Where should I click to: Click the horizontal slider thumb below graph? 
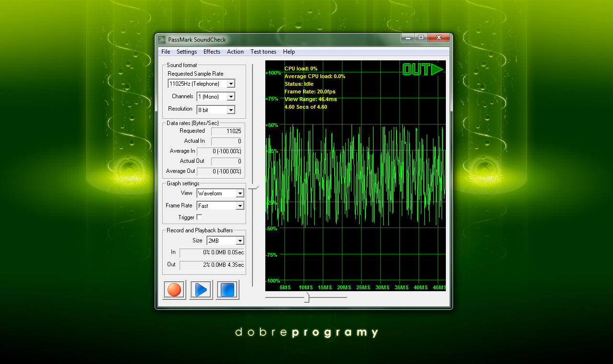tap(306, 298)
